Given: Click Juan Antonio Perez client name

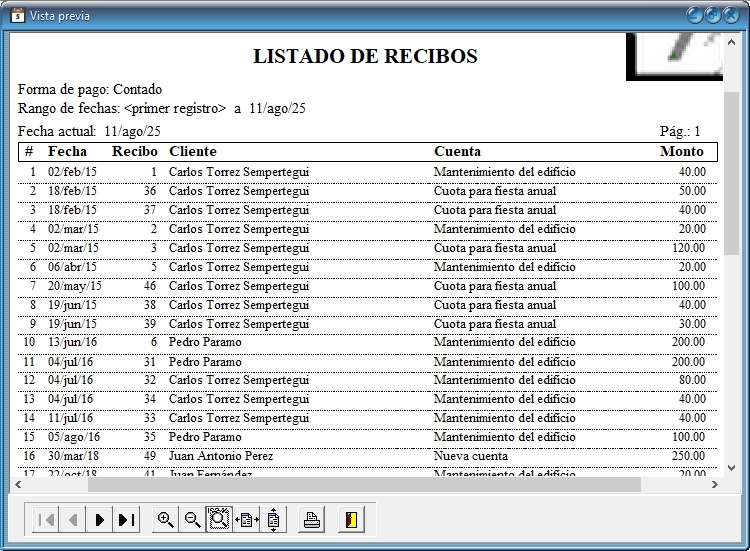Looking at the screenshot, I should point(221,456).
